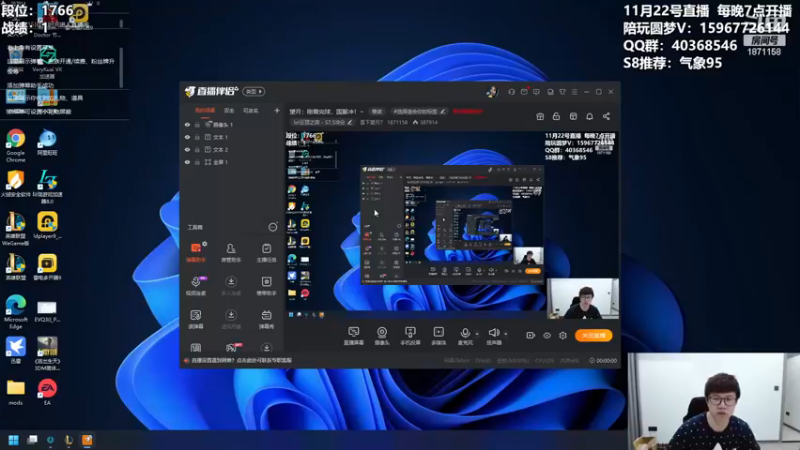Click the pill button next to the 直播伴侣 logo
This screenshot has width=800, height=450.
[x=254, y=92]
